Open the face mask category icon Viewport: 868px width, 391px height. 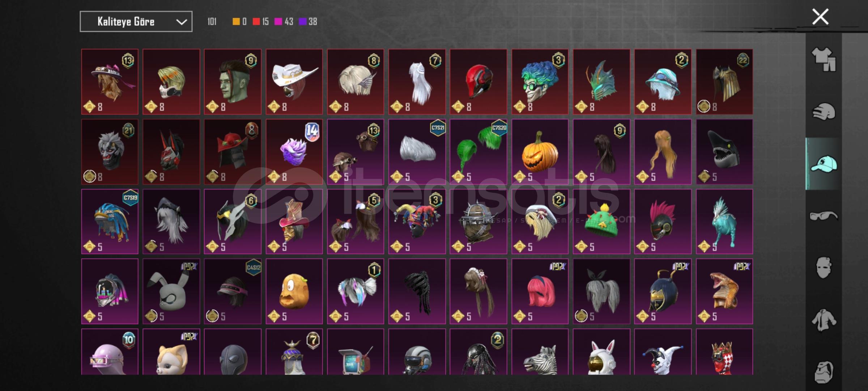[x=824, y=268]
